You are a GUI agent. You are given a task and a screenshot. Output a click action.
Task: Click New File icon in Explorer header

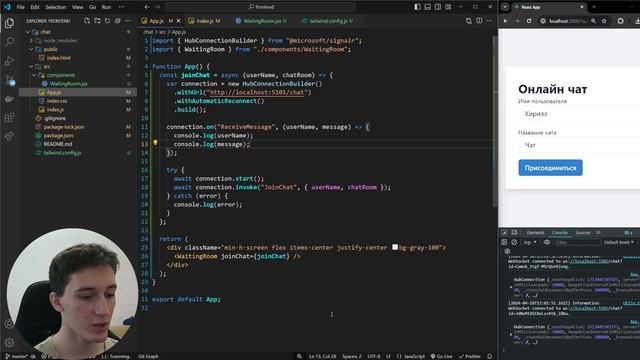(x=87, y=20)
